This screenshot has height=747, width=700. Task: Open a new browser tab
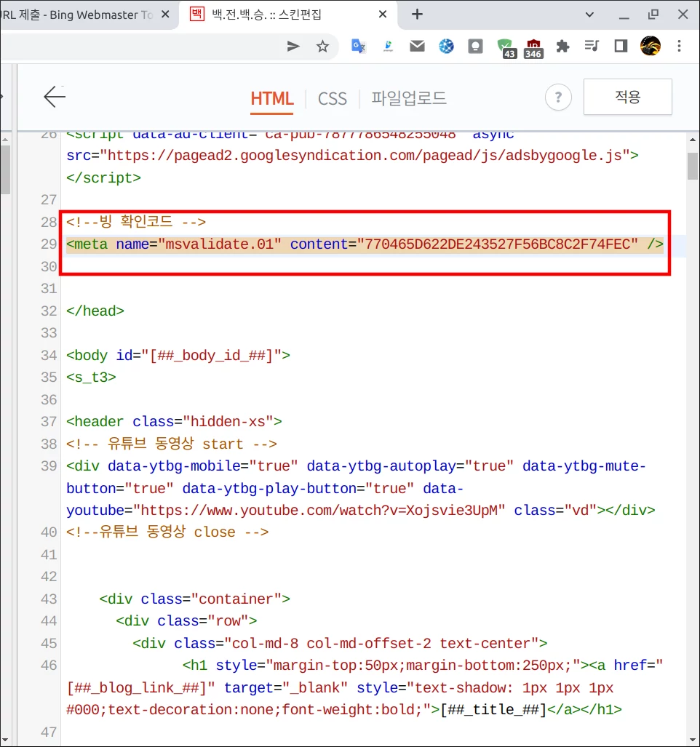(x=417, y=15)
